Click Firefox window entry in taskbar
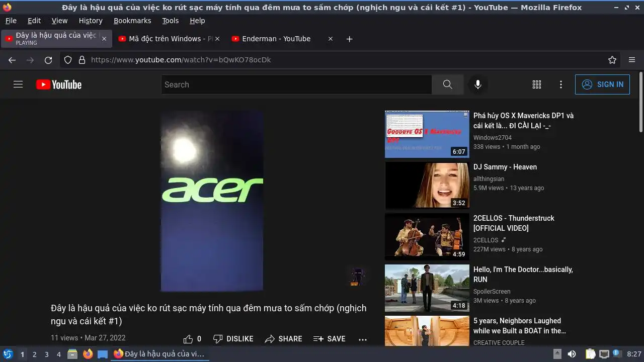 click(159, 354)
